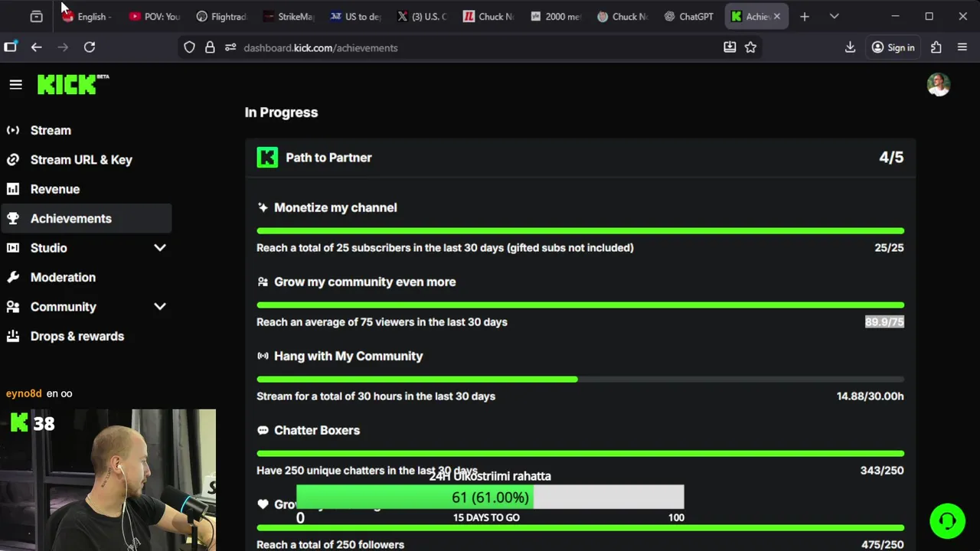Open Revenue in the sidebar
The width and height of the screenshot is (980, 551).
(x=54, y=189)
